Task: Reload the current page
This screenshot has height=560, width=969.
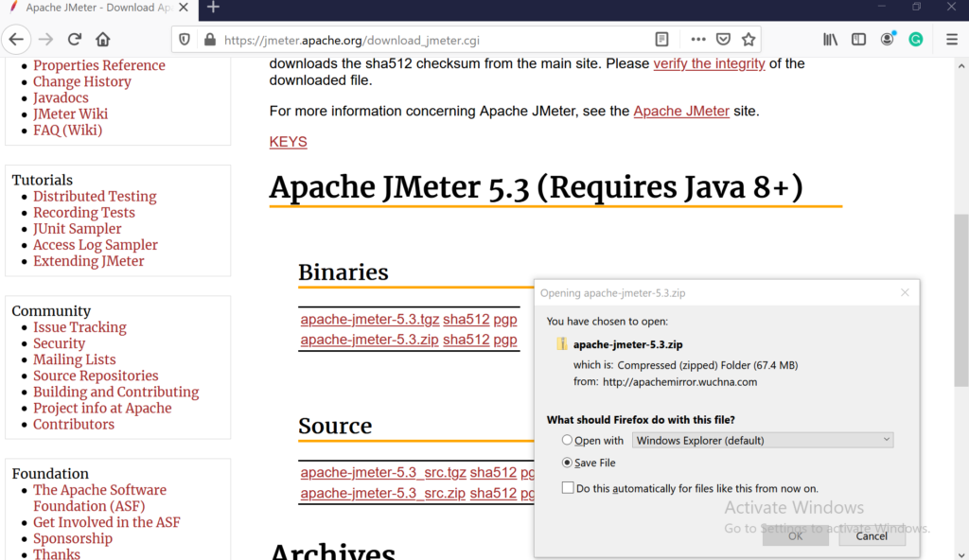Action: click(x=74, y=39)
